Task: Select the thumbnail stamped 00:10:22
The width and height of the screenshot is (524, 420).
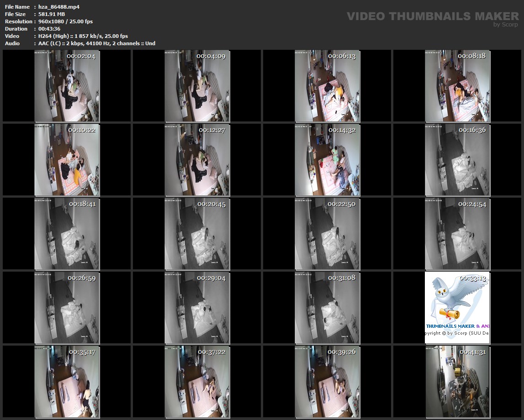Action: click(x=67, y=159)
